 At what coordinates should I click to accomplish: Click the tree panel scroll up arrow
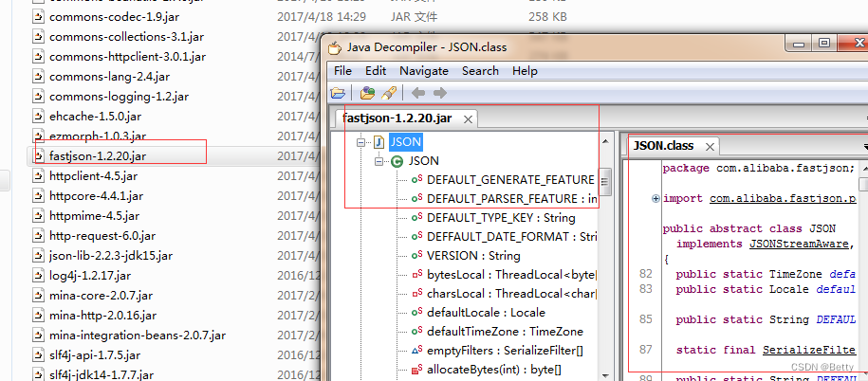click(605, 141)
